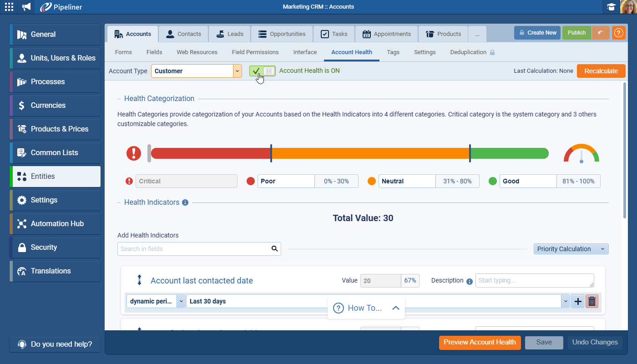Screen dimensions: 637x364
Task: Open the dynamic period type dropdown
Action: pyautogui.click(x=181, y=301)
